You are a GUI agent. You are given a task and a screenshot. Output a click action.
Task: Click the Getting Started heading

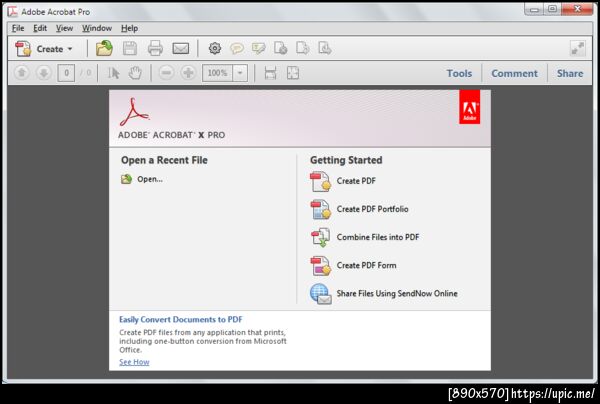[x=346, y=160]
